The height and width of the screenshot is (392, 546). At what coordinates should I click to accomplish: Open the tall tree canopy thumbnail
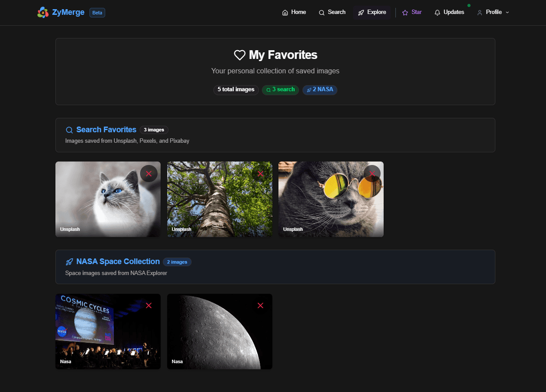pyautogui.click(x=220, y=199)
